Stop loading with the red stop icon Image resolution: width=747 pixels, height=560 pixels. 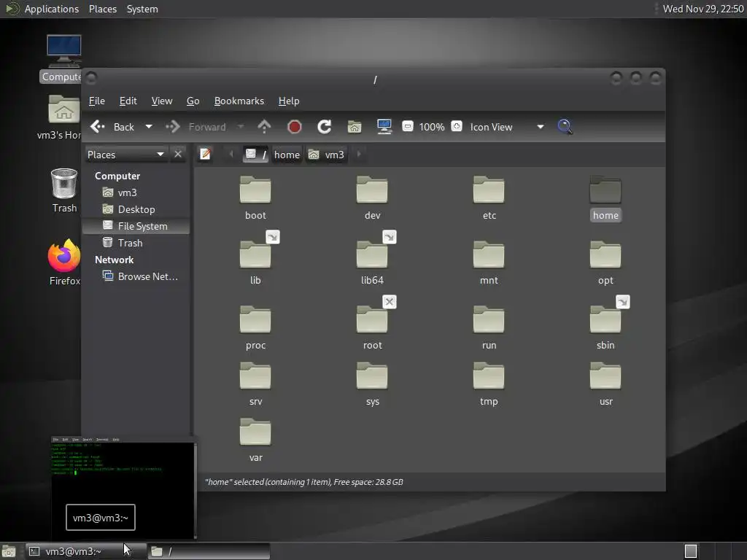pyautogui.click(x=295, y=127)
